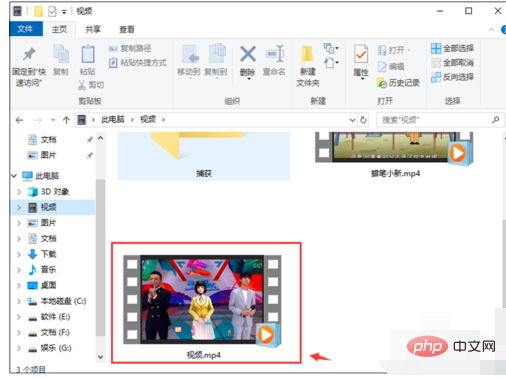Viewport: 506px width, 379px height.
Task: Select 图片 under 此电脑
Action: click(48, 223)
